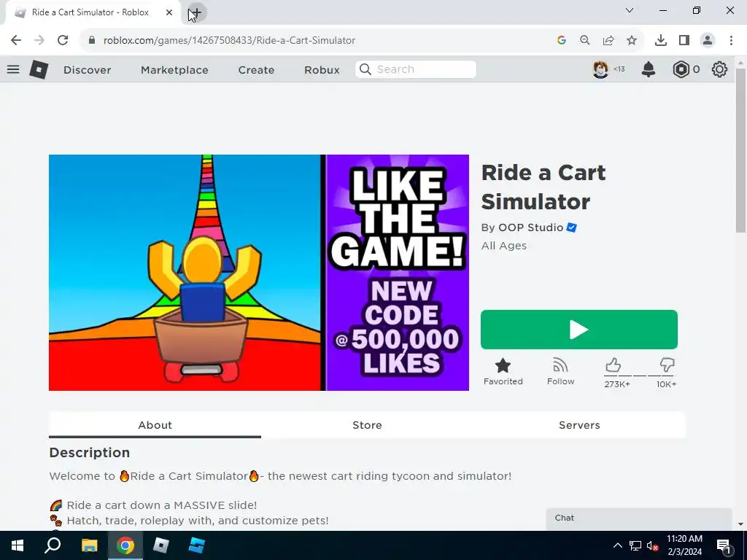Open the Discover page
This screenshot has height=560, width=747.
[88, 70]
